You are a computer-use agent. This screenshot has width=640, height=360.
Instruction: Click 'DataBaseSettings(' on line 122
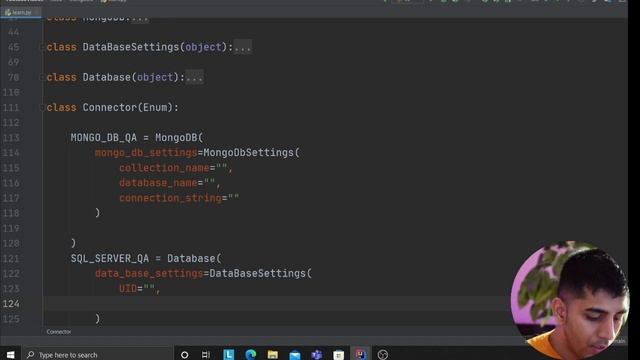tap(260, 273)
